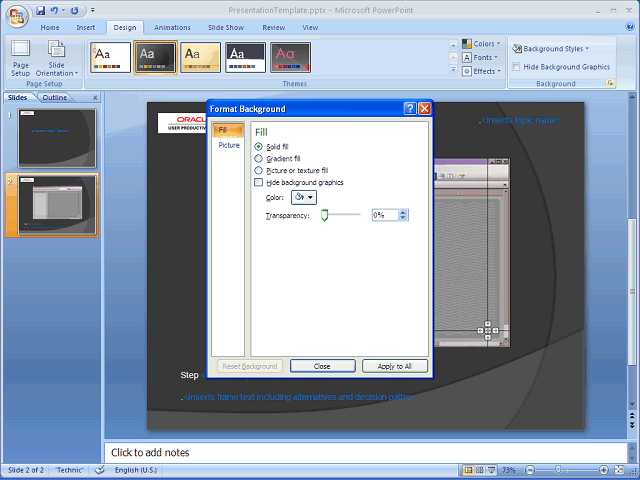Open the theme Fonts dropdown

480,58
